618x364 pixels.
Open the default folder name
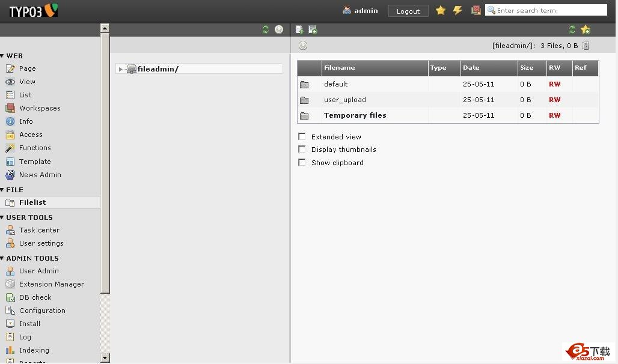point(336,84)
